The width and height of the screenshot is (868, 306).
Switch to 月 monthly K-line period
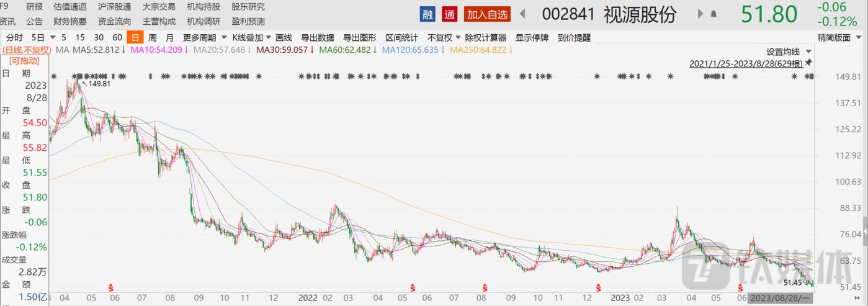(x=170, y=37)
